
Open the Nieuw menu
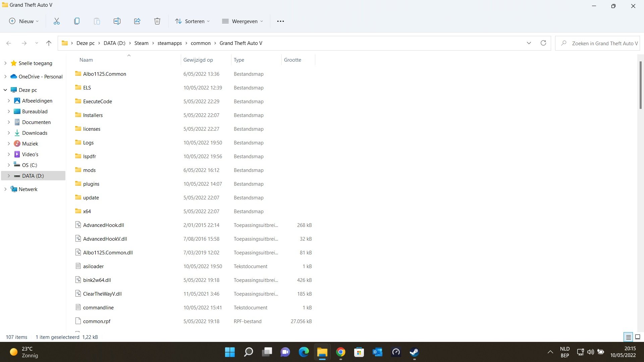[23, 21]
